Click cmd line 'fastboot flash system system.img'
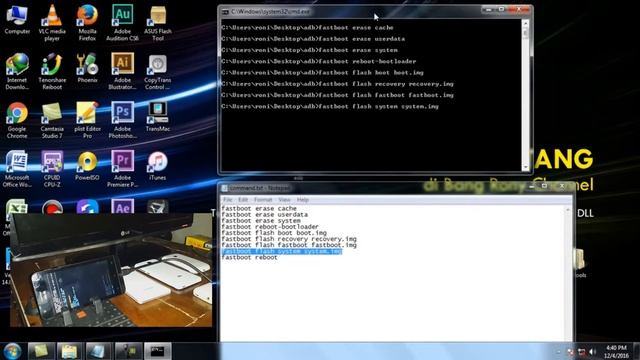Image resolution: width=640 pixels, height=360 pixels. 330,106
